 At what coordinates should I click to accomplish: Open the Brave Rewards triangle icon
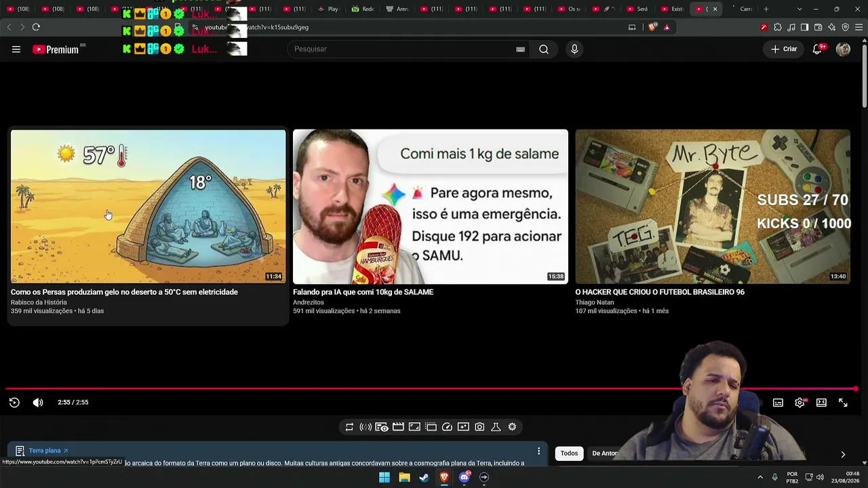(667, 27)
